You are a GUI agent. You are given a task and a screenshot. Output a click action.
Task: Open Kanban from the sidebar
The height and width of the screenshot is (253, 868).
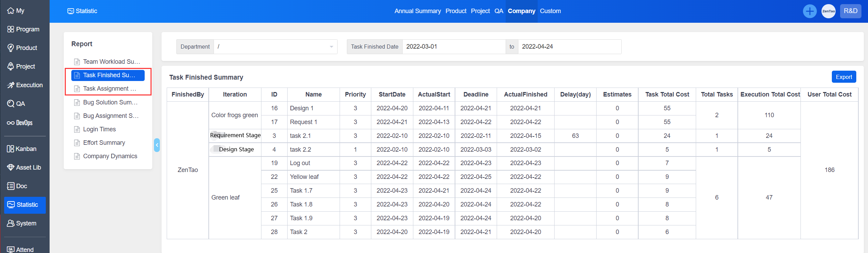(22, 149)
